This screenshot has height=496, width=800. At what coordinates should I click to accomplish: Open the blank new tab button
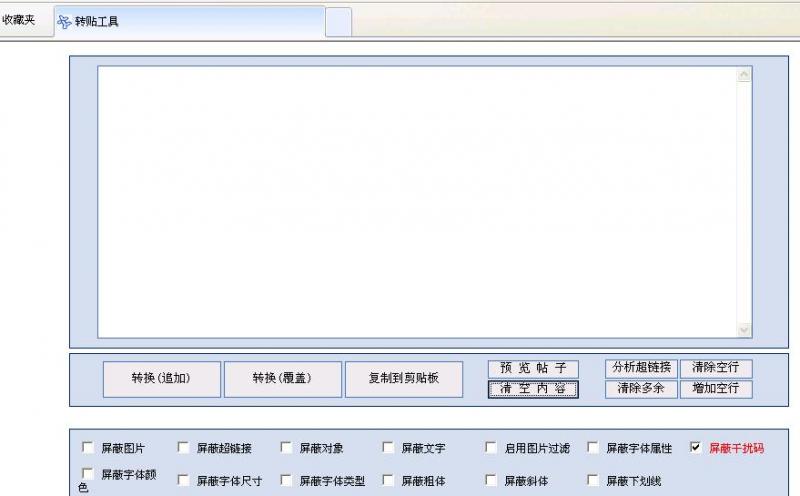pos(339,21)
